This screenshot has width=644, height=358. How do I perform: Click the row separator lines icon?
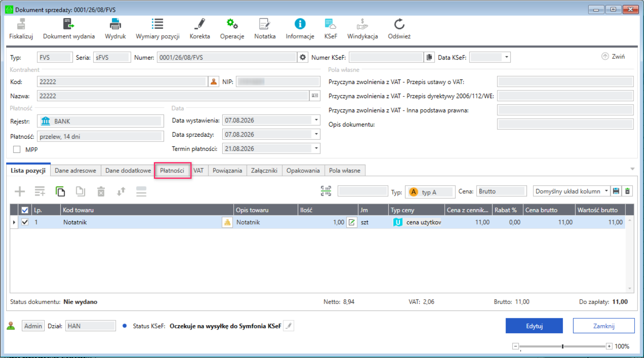point(141,191)
